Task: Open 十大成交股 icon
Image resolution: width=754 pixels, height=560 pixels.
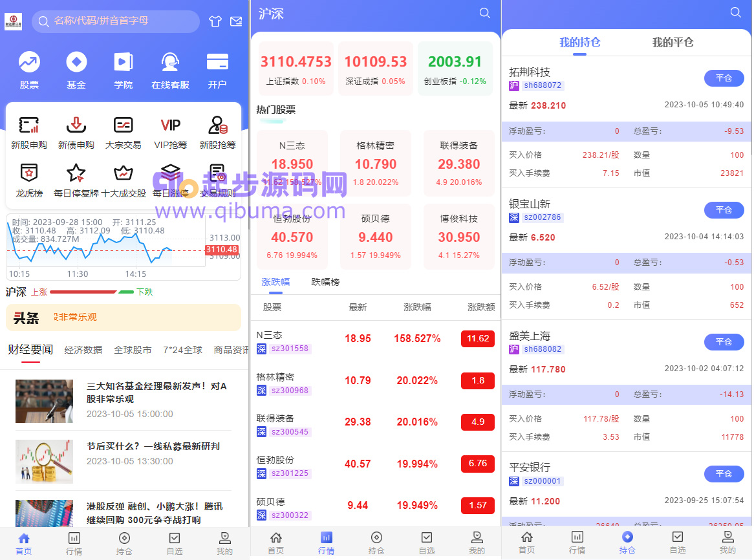Action: tap(123, 173)
